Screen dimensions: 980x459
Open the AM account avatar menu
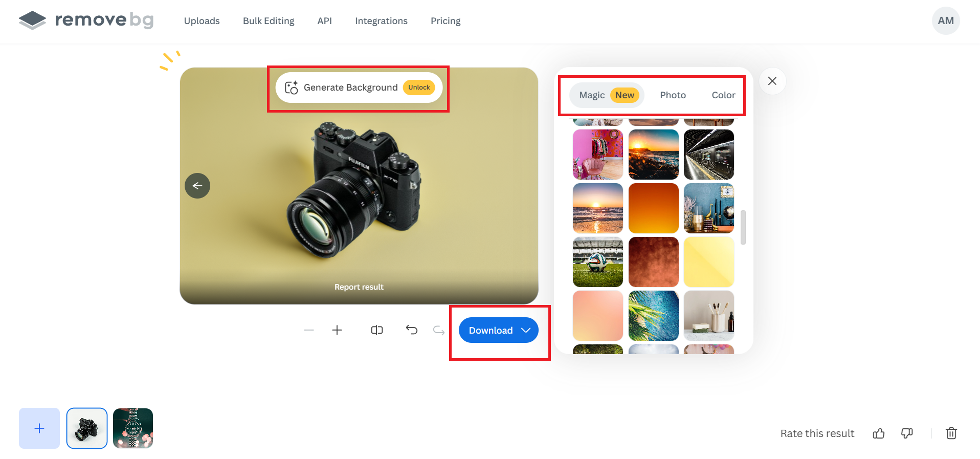[x=946, y=21]
